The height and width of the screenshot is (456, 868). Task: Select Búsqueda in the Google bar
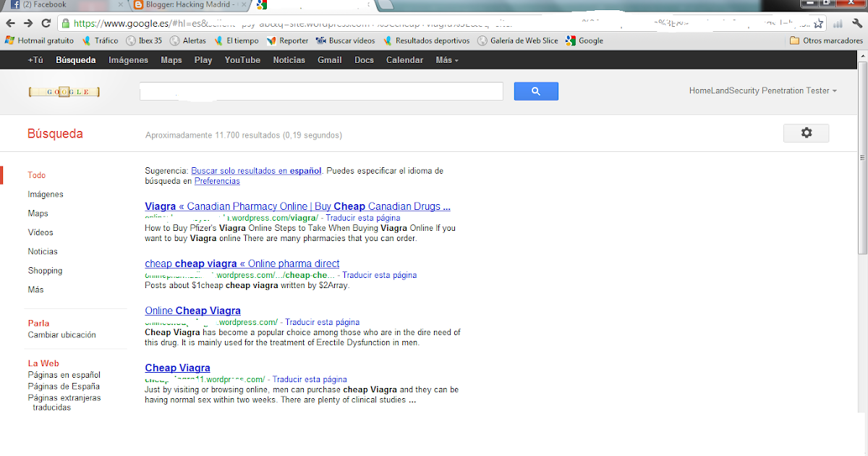click(76, 60)
